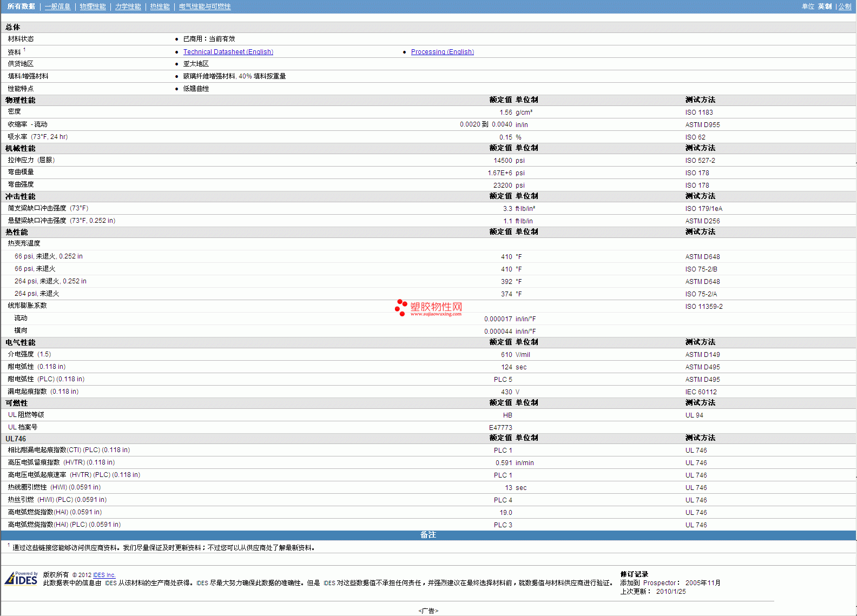Image resolution: width=857 pixels, height=616 pixels.
Task: Switch to the 物理性能 tab
Action: pos(93,6)
